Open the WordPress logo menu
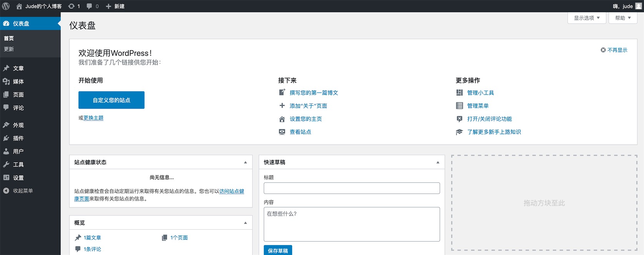 tap(6, 6)
